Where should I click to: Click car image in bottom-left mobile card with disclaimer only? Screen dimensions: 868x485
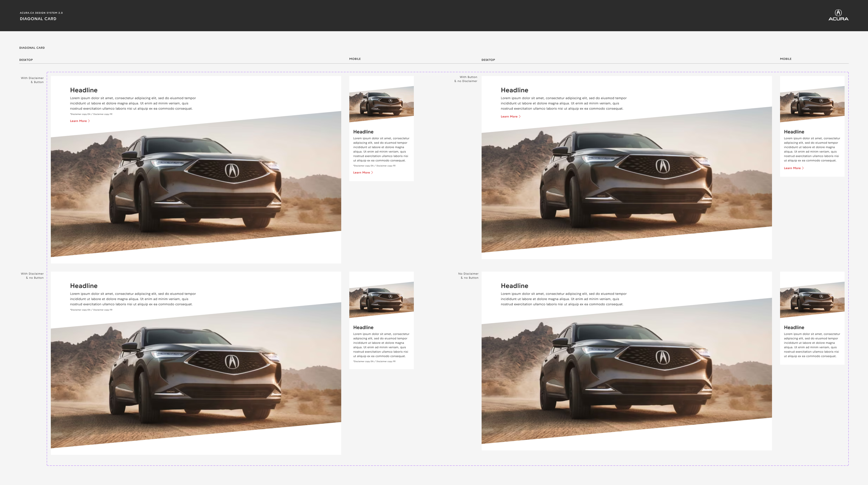[x=381, y=300]
